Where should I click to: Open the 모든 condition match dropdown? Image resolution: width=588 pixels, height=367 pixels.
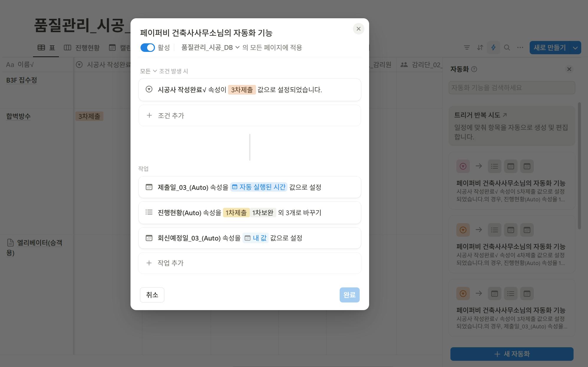(x=148, y=71)
